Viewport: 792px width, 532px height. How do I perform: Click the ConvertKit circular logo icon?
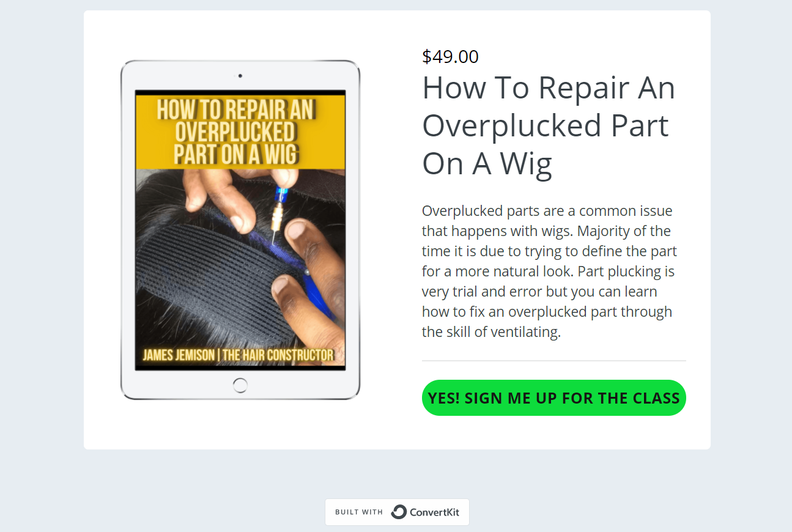point(399,512)
